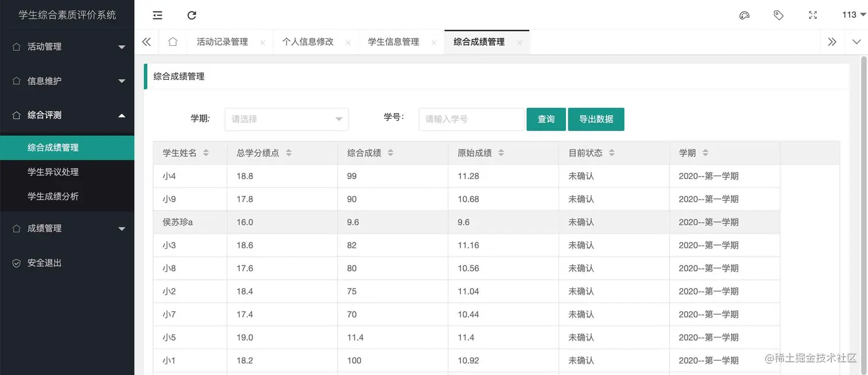Screen dimensions: 868x375
Task: Click the right double-arrow beside the tabs
Action: 832,41
